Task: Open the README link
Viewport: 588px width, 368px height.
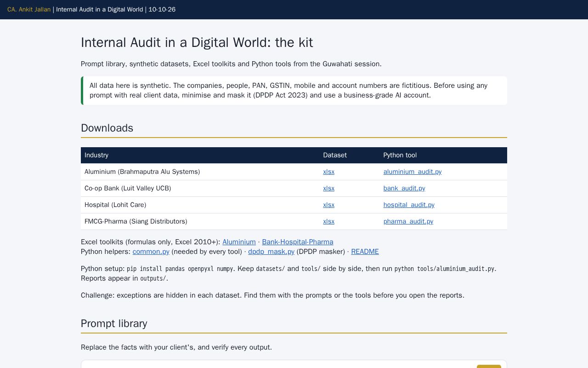Action: [x=365, y=252]
